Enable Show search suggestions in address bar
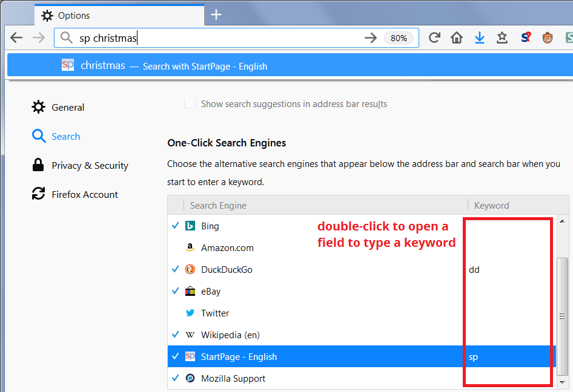 coord(190,103)
